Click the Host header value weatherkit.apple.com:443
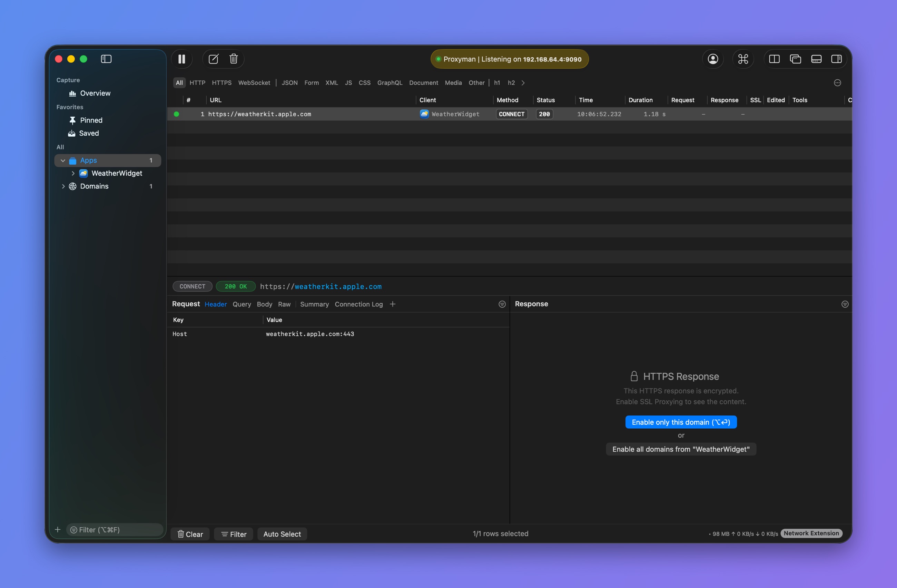 310,334
